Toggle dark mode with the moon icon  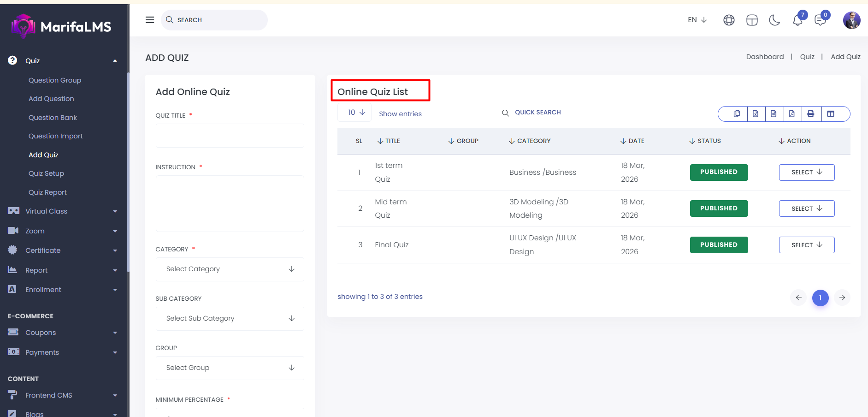(774, 20)
